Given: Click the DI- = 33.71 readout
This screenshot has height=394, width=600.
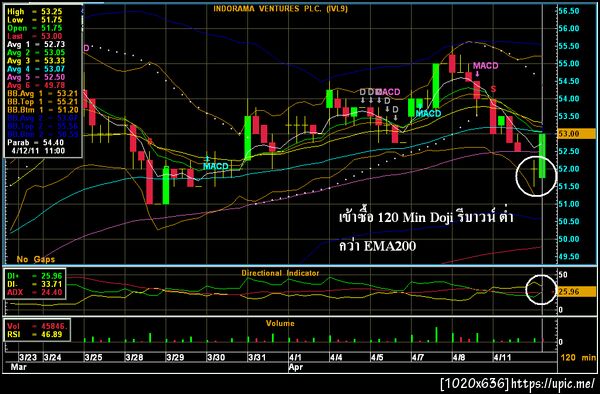Looking at the screenshot, I should (x=34, y=284).
